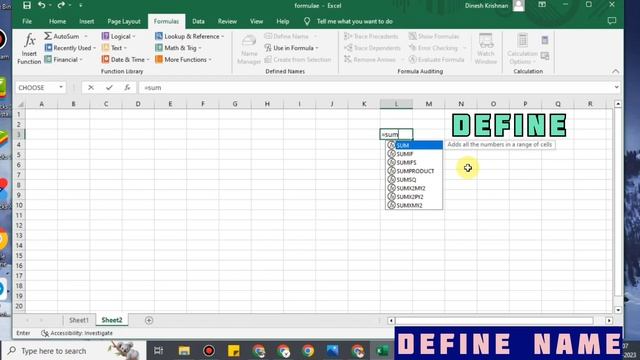The image size is (640, 360).
Task: Switch to the Review tab
Action: pyautogui.click(x=227, y=21)
